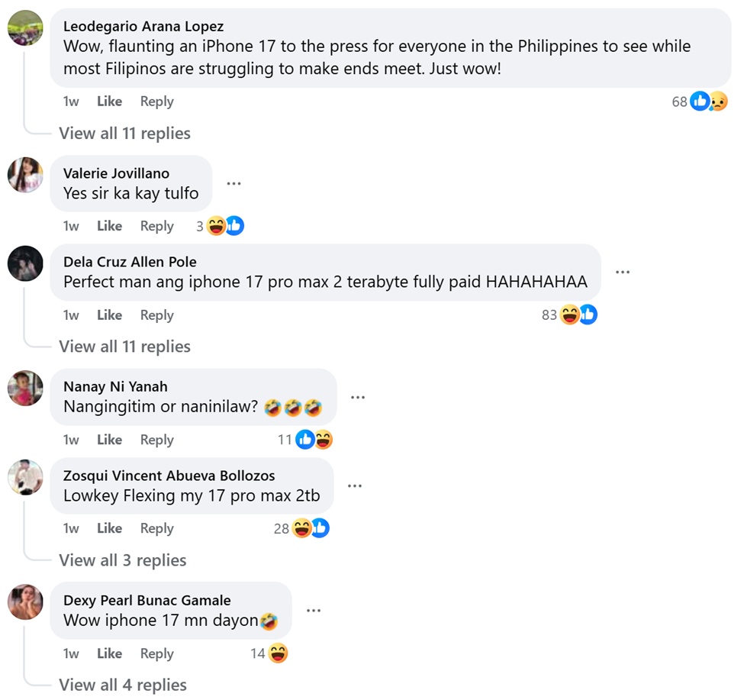Open the 28 reactions on Lowkey Flexing comment
The height and width of the screenshot is (700, 744).
[x=301, y=528]
